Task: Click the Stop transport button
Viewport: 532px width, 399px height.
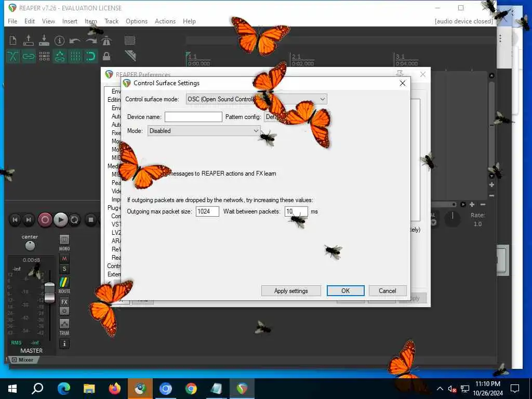Action: [x=90, y=220]
